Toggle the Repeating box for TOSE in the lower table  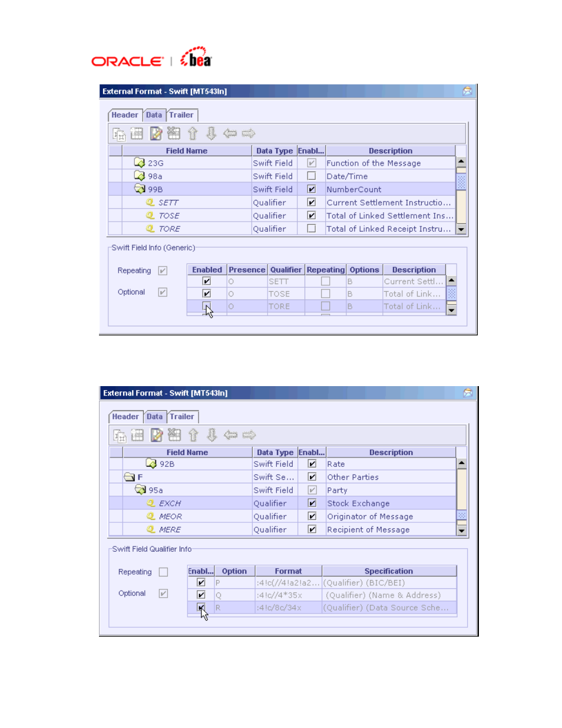(325, 294)
